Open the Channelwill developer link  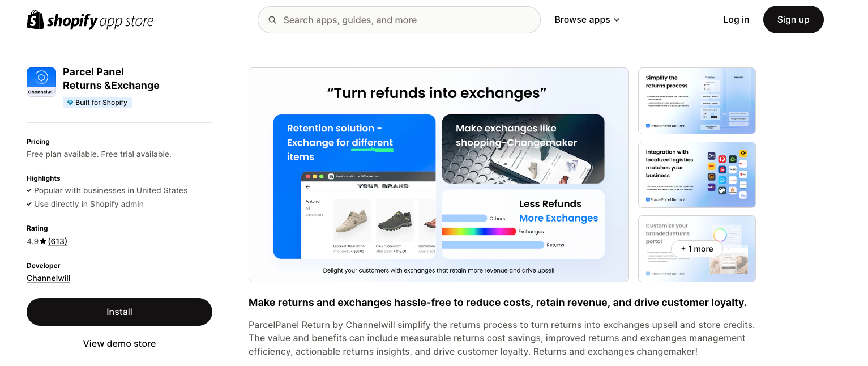coord(49,278)
